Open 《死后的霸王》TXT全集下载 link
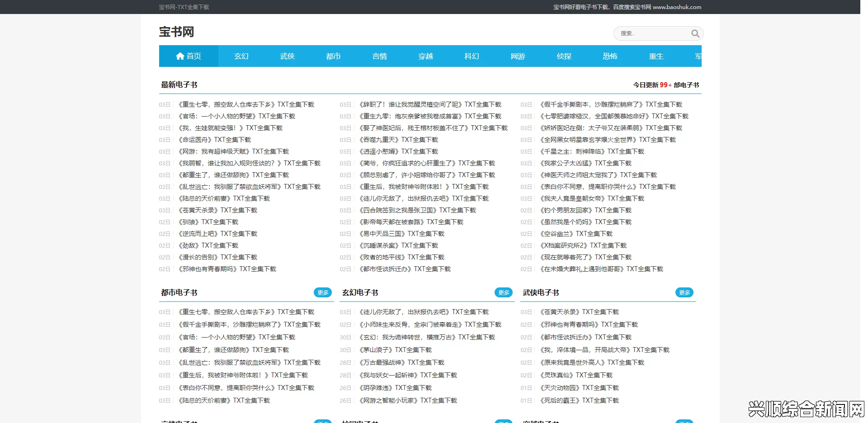The height and width of the screenshot is (423, 868). coord(579,400)
